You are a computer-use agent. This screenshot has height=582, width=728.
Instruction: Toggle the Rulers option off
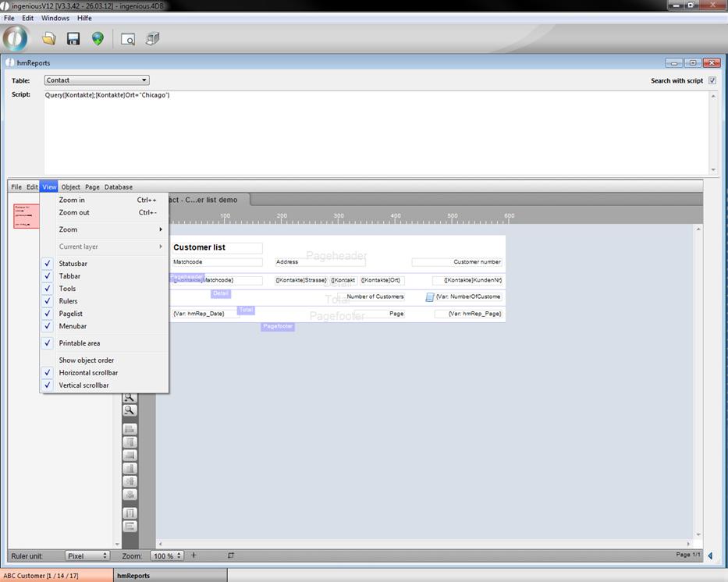click(x=68, y=301)
